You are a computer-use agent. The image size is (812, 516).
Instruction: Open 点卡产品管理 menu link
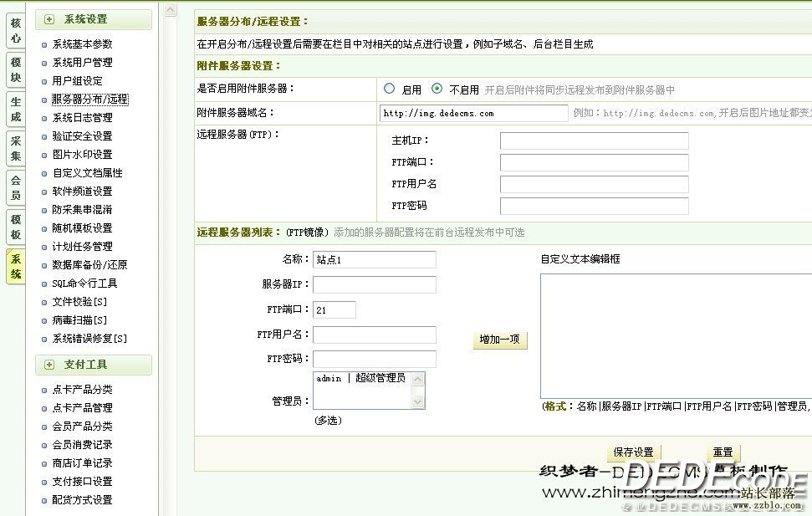click(x=82, y=408)
